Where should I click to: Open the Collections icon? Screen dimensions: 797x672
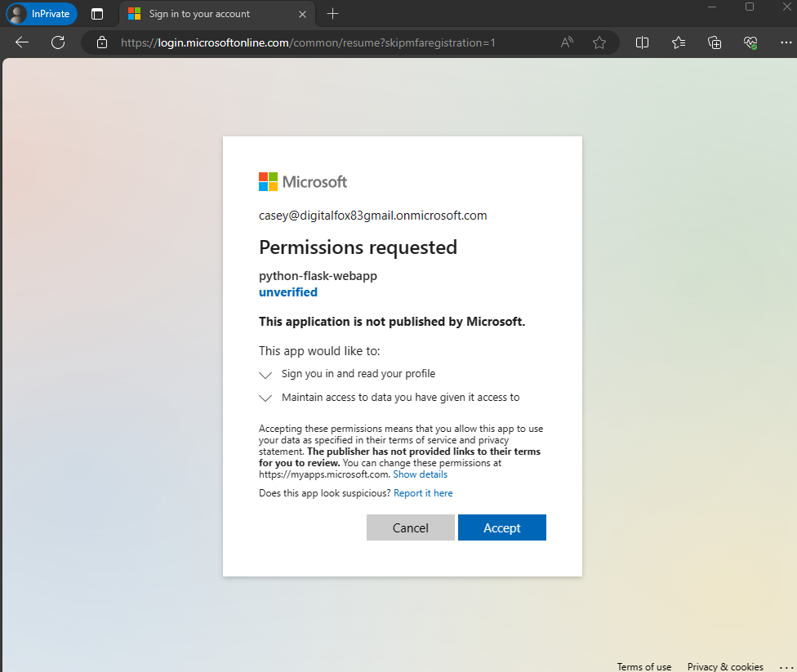point(678,42)
